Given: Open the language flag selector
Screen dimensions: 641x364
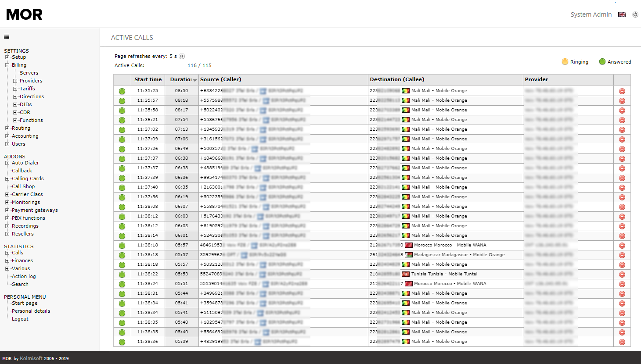Looking at the screenshot, I should click(x=622, y=14).
